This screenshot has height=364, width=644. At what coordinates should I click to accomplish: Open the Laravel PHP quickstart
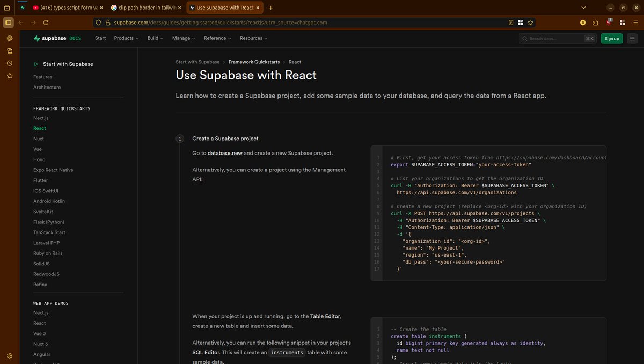point(46,243)
